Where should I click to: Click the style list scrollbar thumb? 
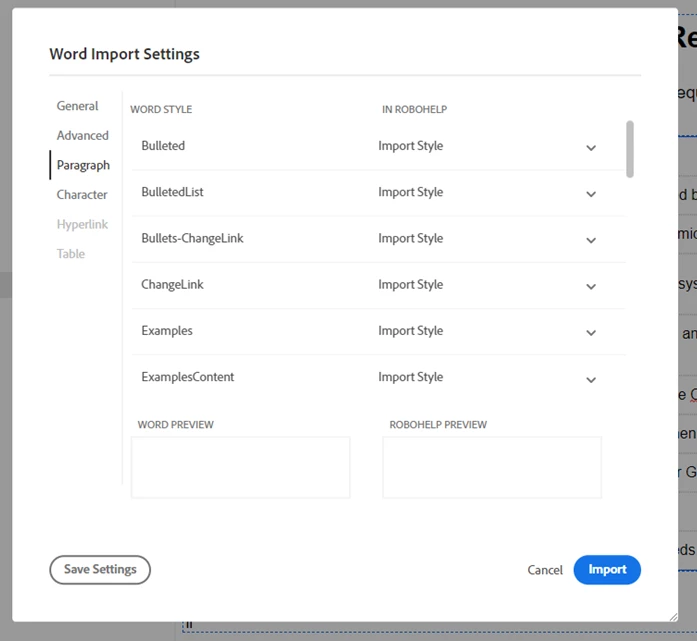(x=630, y=149)
